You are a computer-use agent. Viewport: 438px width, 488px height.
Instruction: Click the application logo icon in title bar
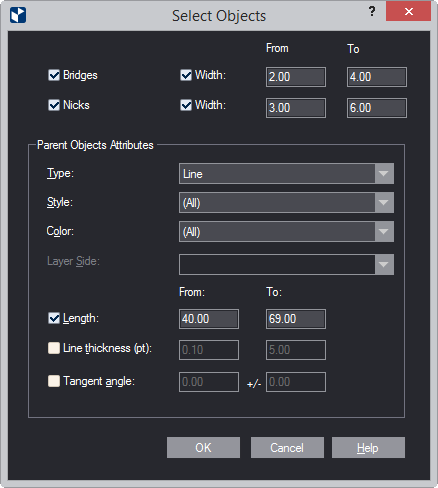[x=18, y=15]
